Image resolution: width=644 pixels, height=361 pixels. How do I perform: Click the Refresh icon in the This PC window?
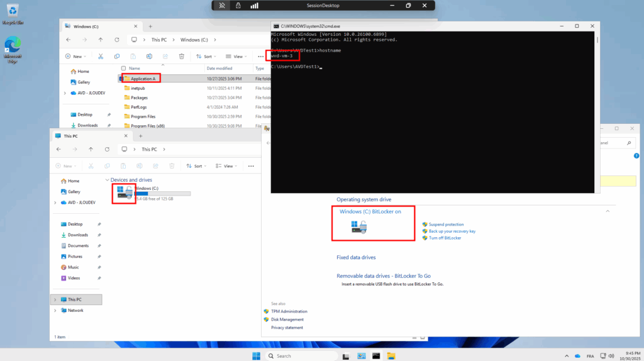click(x=108, y=149)
